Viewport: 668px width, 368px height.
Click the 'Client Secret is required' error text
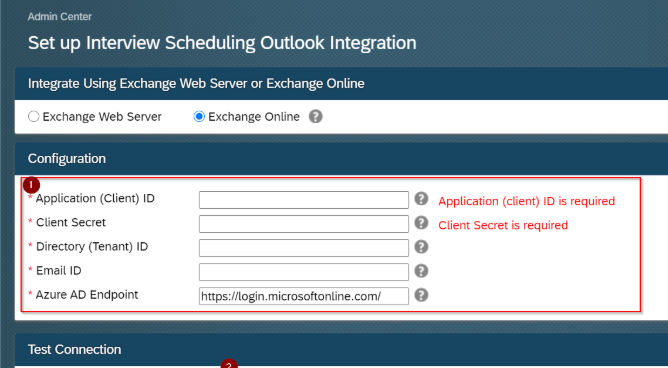503,225
